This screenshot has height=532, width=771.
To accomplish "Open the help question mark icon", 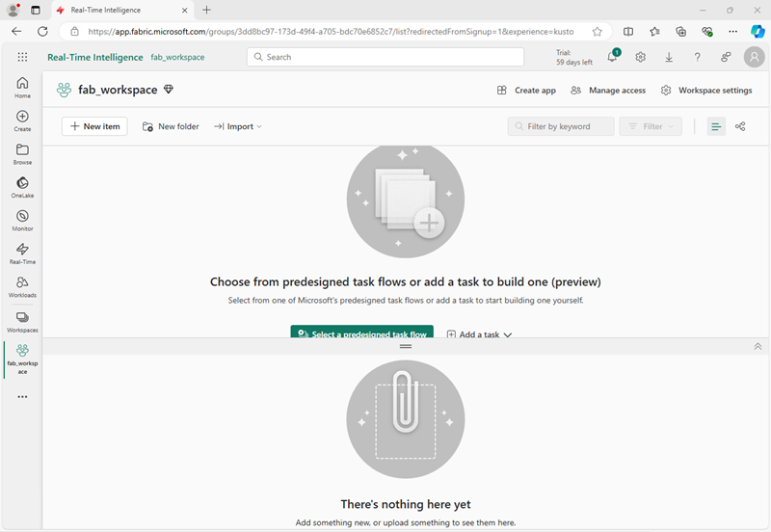I will [697, 57].
